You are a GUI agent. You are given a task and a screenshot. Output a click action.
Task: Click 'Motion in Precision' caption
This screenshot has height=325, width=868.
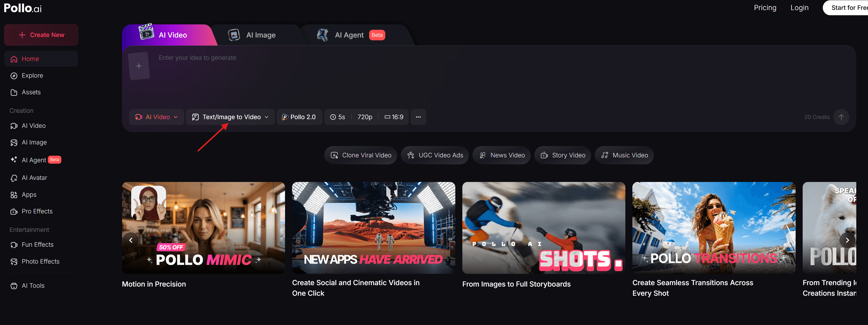pyautogui.click(x=154, y=284)
